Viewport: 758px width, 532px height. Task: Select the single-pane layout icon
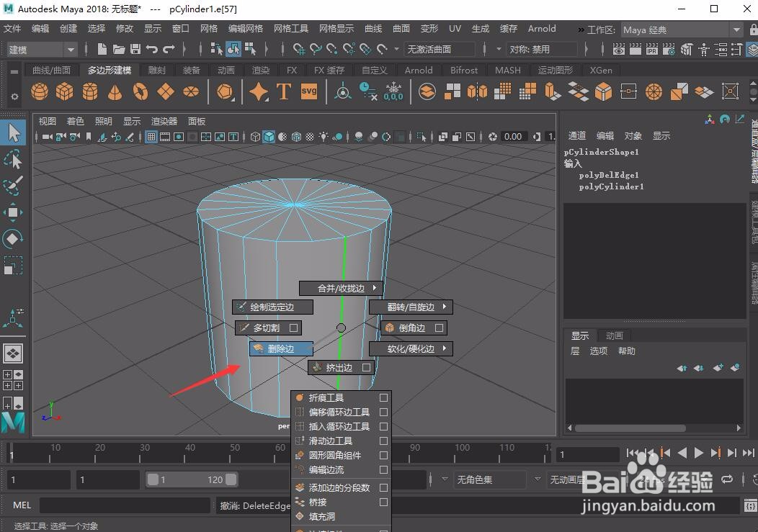13,353
